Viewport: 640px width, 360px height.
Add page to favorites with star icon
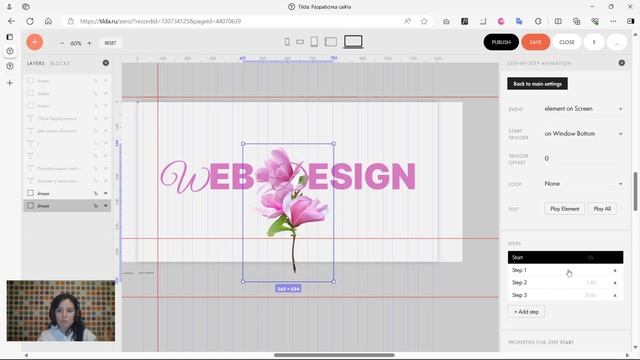coord(424,21)
